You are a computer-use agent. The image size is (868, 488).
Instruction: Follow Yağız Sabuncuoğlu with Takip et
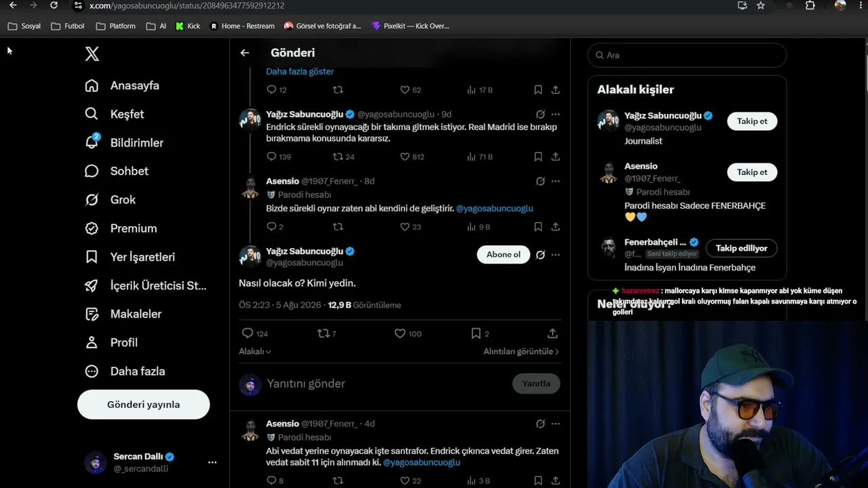click(752, 121)
